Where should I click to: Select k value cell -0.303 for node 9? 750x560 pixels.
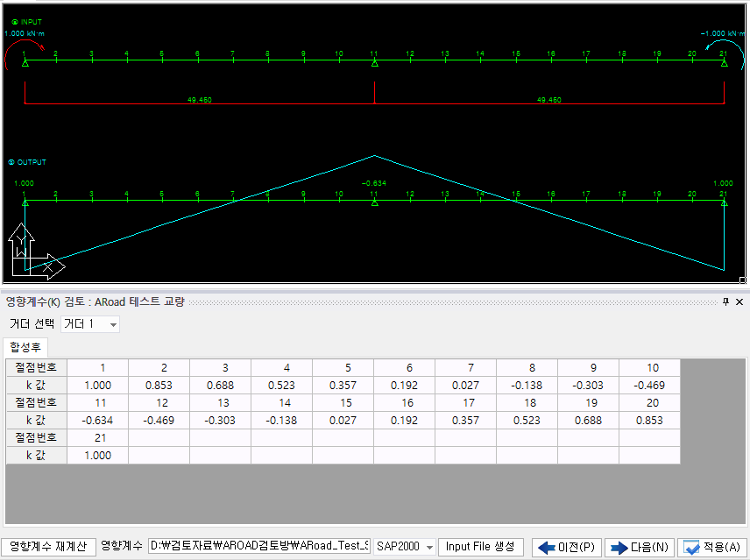pyautogui.click(x=588, y=386)
